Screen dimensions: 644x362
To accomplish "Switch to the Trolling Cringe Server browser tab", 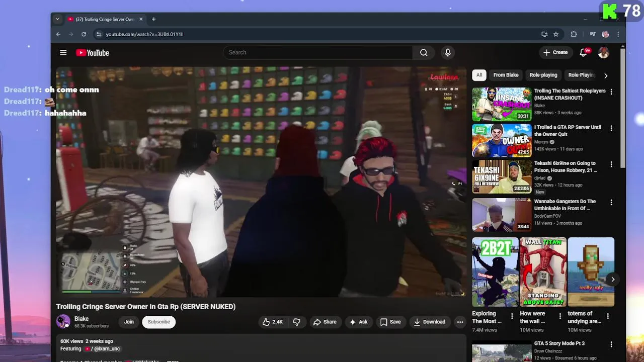I will click(105, 19).
